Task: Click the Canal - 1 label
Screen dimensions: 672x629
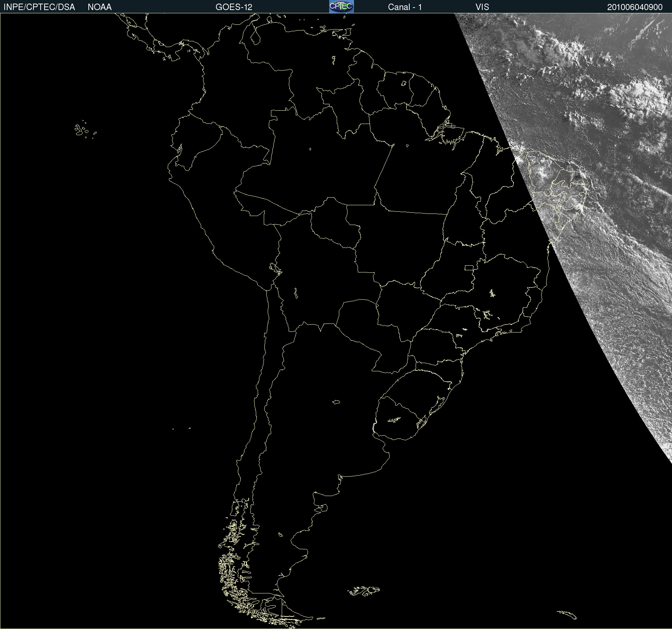Action: pos(405,7)
